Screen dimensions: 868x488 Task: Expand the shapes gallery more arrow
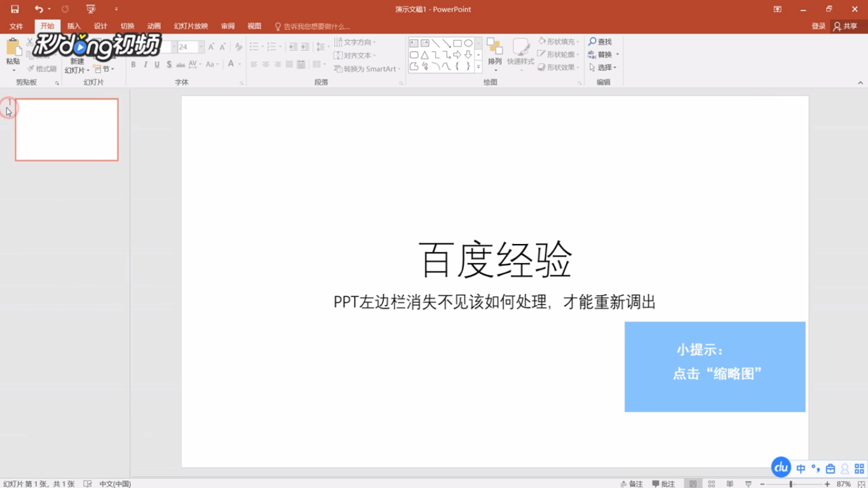click(478, 67)
